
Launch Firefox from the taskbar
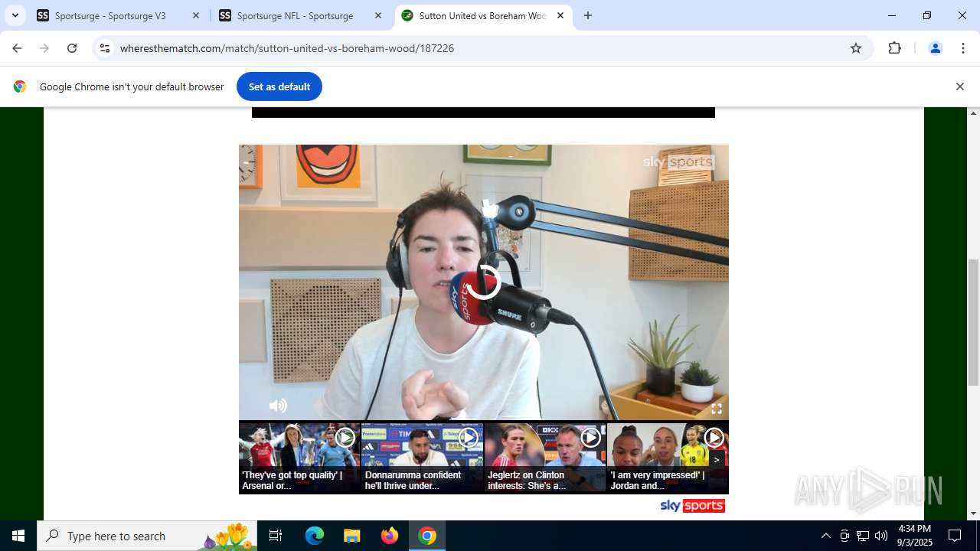[390, 536]
